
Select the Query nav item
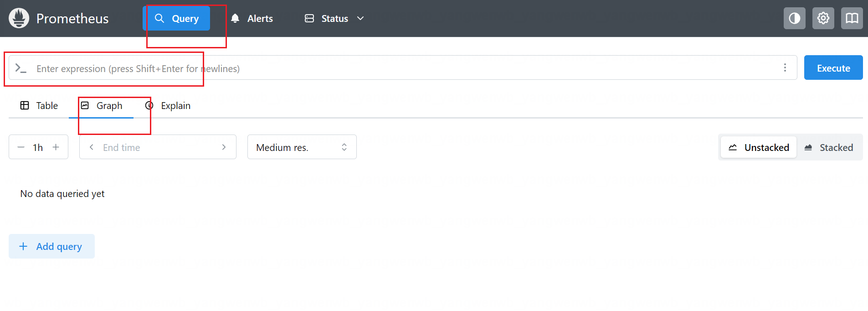click(x=176, y=18)
